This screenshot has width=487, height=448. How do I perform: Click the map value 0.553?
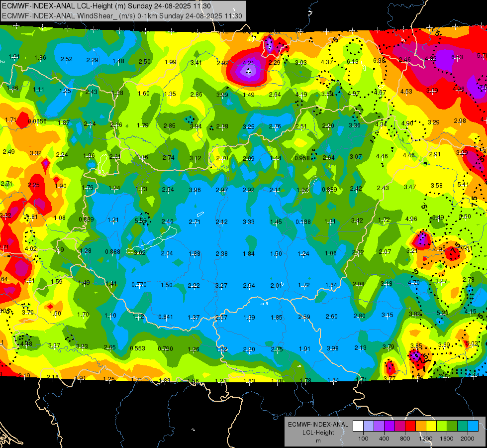[138, 348]
